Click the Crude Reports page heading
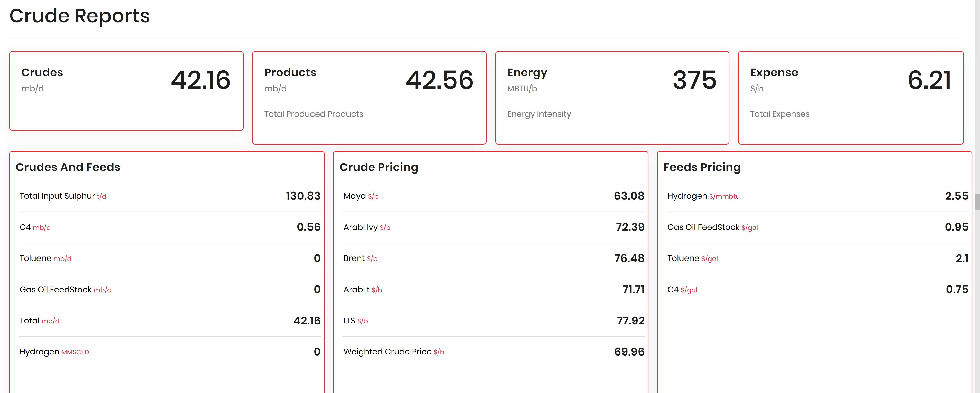Viewport: 980px width, 393px height. coord(79,16)
